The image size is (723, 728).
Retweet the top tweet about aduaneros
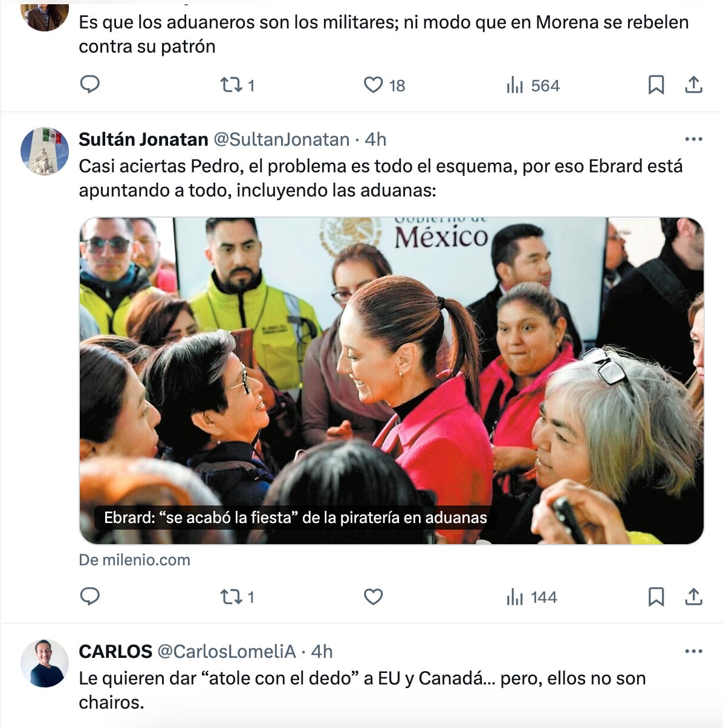click(x=237, y=85)
